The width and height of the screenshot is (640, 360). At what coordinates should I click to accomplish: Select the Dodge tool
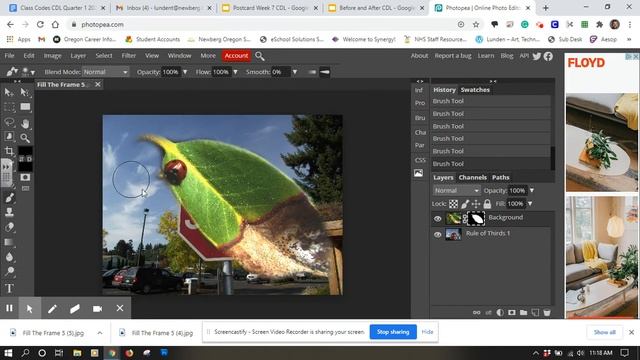pos(9,271)
